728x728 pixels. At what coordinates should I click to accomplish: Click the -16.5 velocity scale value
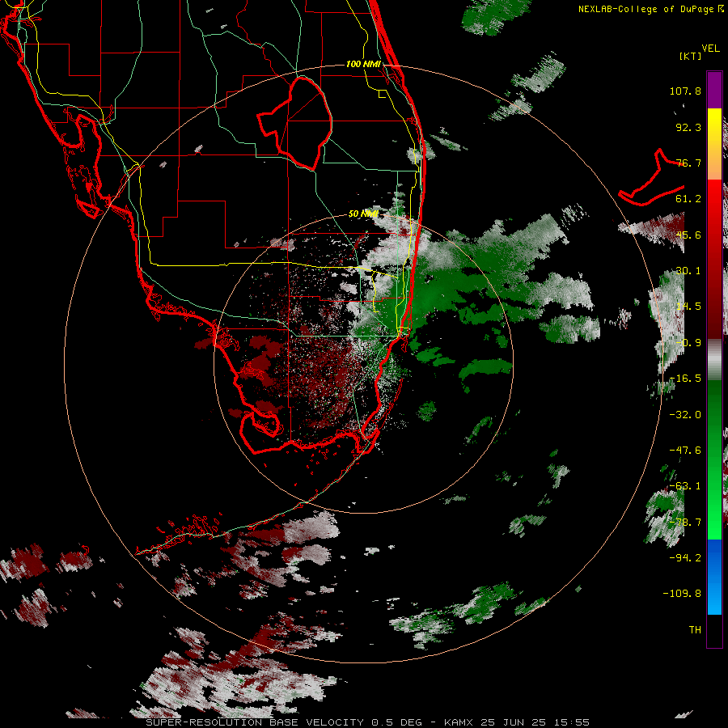point(685,379)
